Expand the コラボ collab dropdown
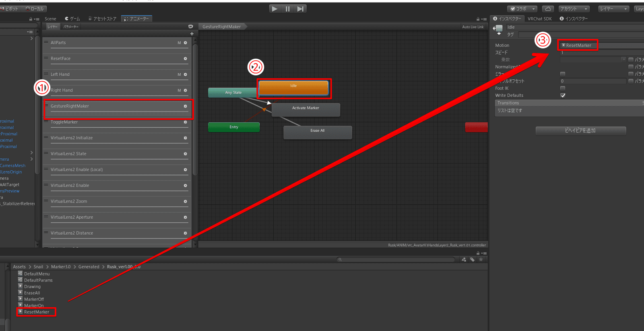This screenshot has width=644, height=331. [x=523, y=9]
